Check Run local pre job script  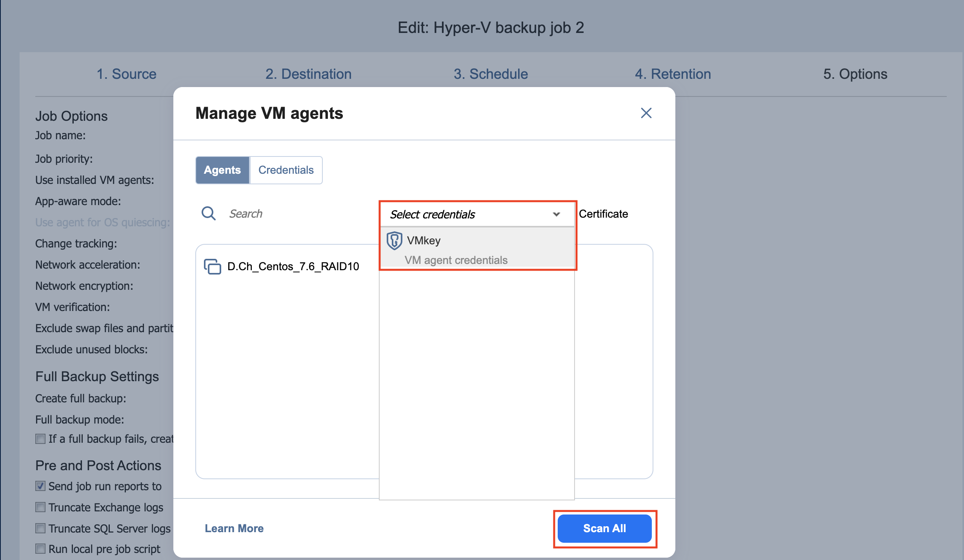click(40, 549)
